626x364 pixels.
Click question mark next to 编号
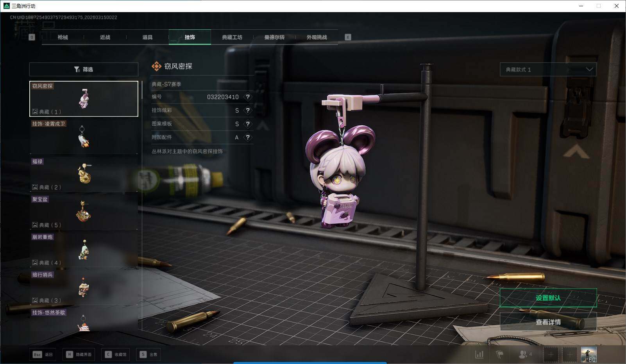(248, 97)
